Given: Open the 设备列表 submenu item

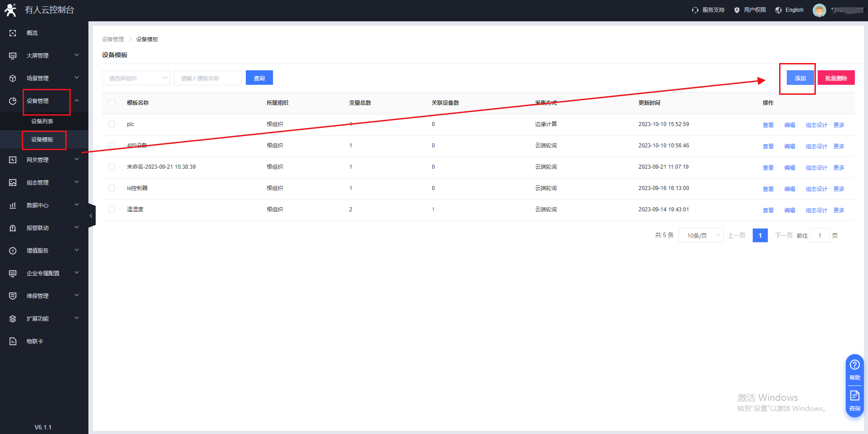Looking at the screenshot, I should coord(42,122).
